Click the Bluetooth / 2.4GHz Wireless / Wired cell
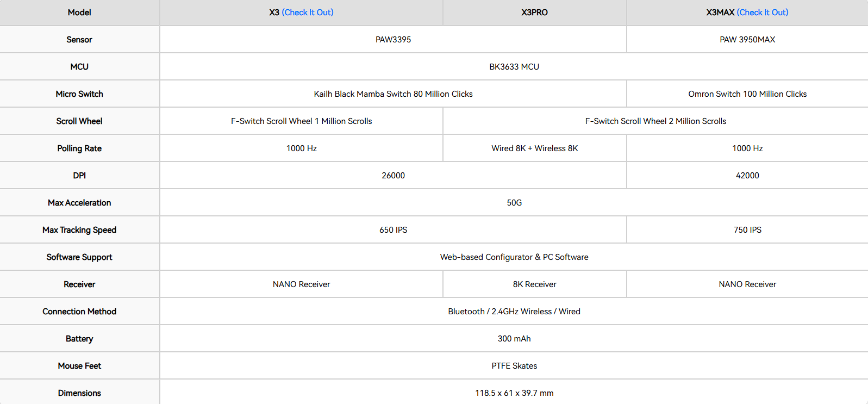868x404 pixels. point(514,312)
